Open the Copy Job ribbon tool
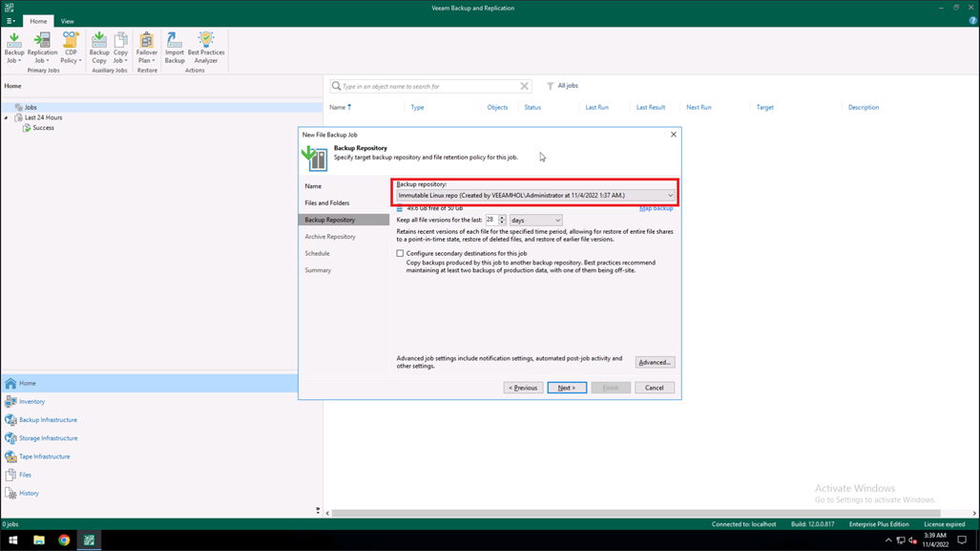The height and width of the screenshot is (551, 980). point(120,48)
